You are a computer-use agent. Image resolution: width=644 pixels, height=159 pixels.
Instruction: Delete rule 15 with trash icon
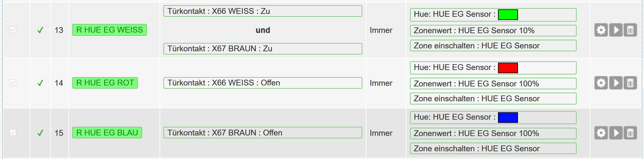630,133
